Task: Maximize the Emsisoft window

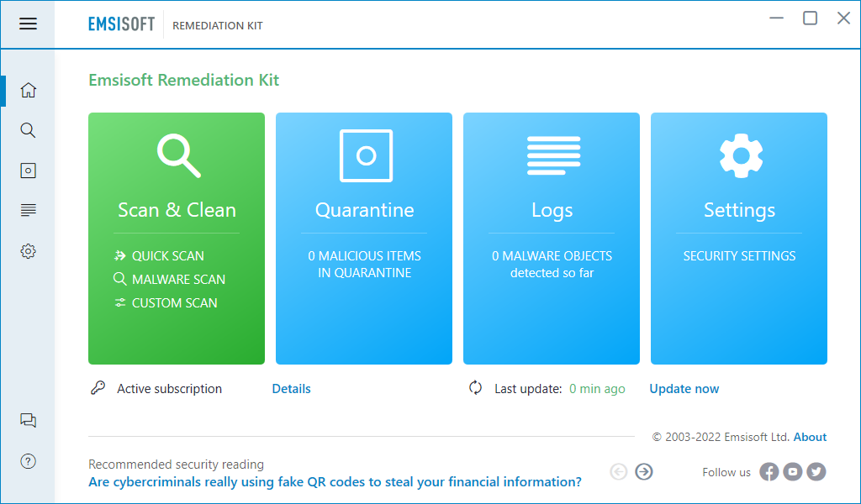Action: tap(810, 18)
